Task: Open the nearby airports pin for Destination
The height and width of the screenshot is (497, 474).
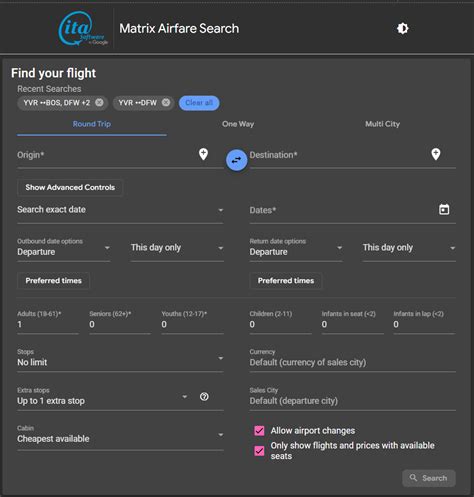Action: [x=436, y=154]
